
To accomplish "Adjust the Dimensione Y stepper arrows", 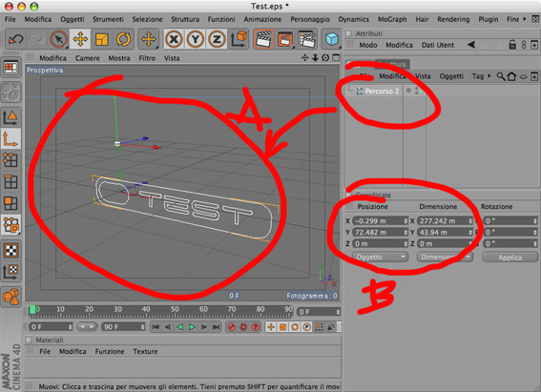I will coord(470,233).
